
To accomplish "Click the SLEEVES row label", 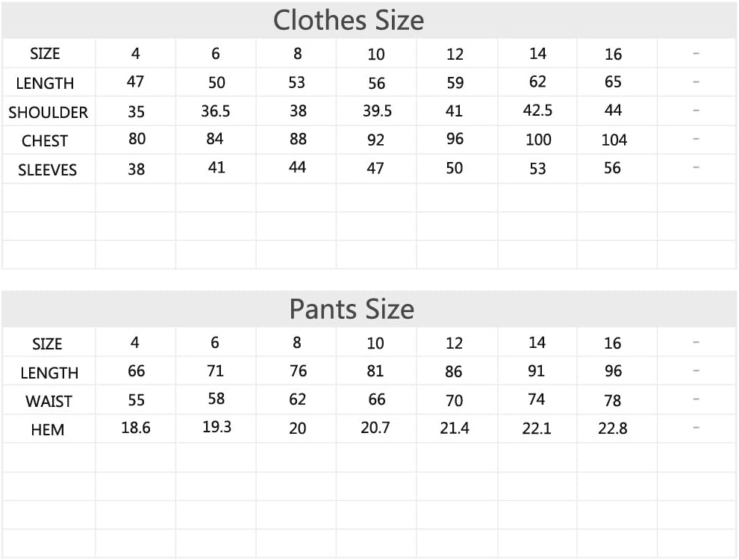I will pos(48,169).
